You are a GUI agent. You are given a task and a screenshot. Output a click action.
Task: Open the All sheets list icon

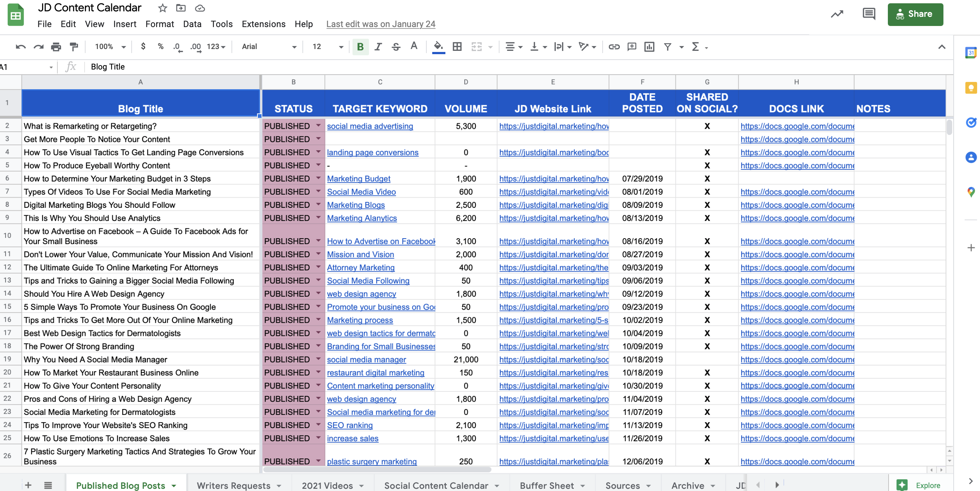[x=48, y=485]
